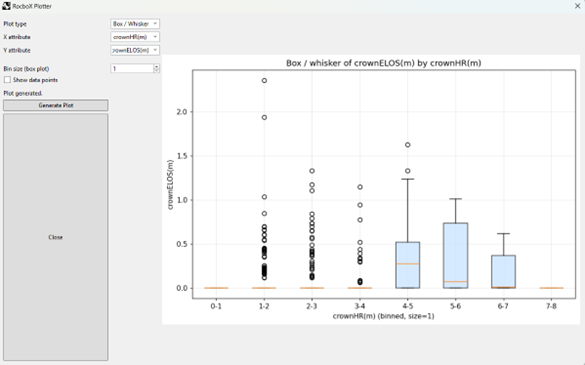This screenshot has height=365, width=585.
Task: Click the blue box for bin 6-7
Action: click(503, 271)
